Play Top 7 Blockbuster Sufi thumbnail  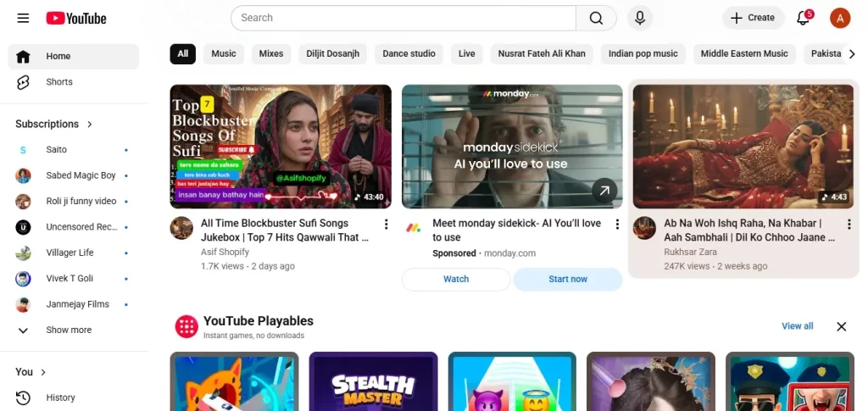pyautogui.click(x=281, y=147)
